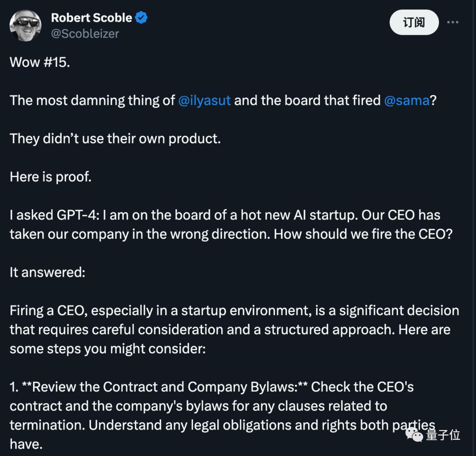Click the WeChat logo watermark icon
Image resolution: width=476 pixels, height=456 pixels.
click(414, 434)
